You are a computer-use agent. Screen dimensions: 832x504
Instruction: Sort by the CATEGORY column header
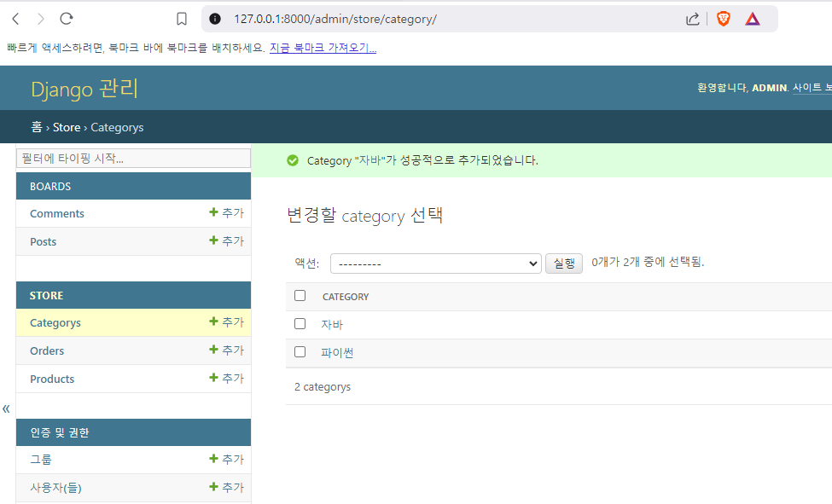point(346,297)
